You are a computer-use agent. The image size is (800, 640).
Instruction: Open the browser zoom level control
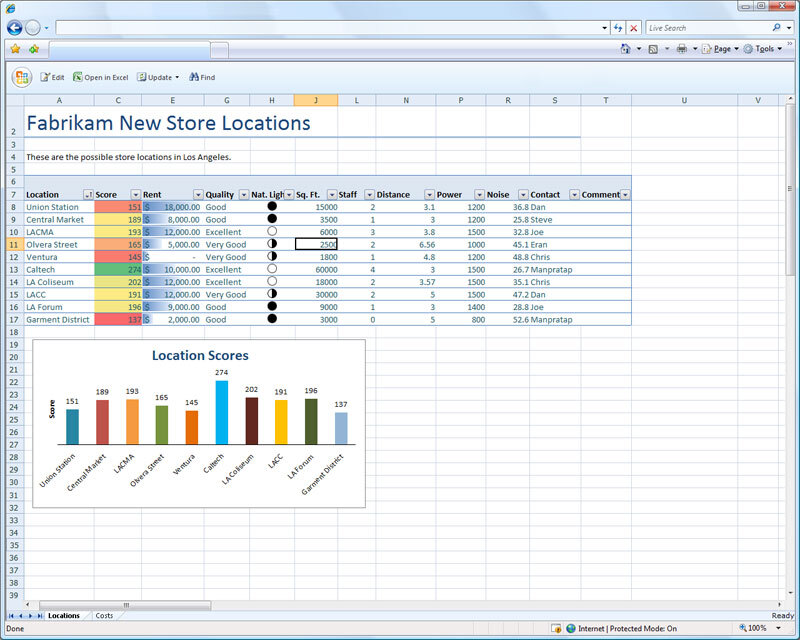point(758,628)
